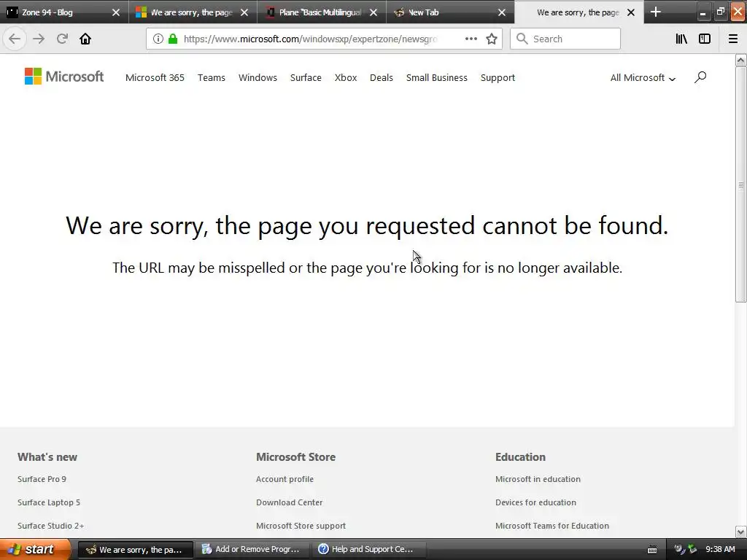Open Small Business navigation link
The image size is (747, 560).
click(437, 77)
